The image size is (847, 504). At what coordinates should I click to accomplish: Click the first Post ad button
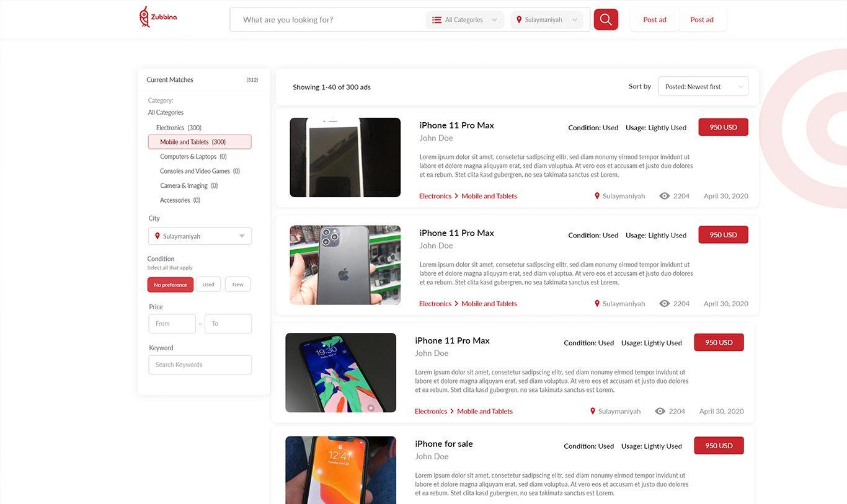click(654, 20)
